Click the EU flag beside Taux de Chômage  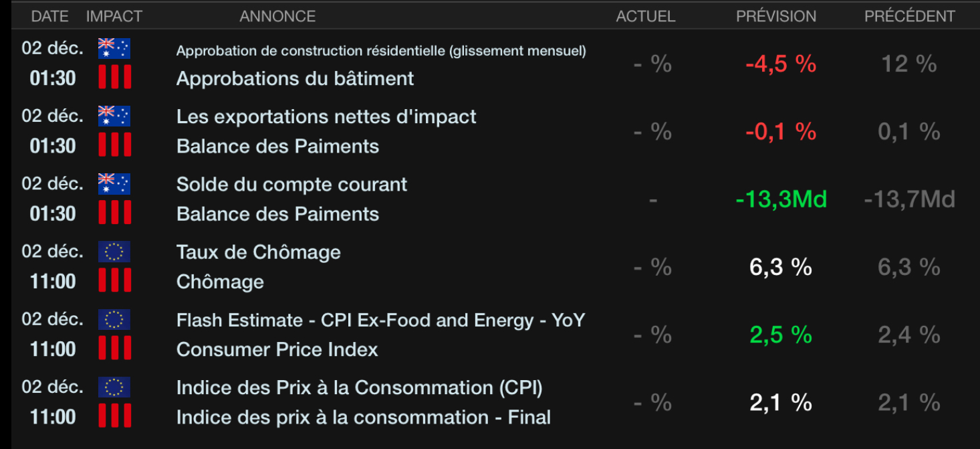coord(114,252)
